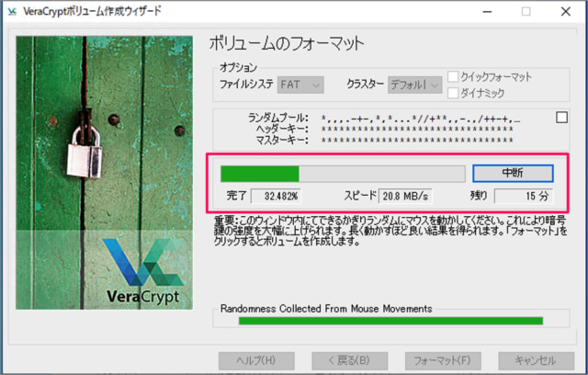Viewport: 588px width, 375px height.
Task: Click the スピード 20.8 MB/s field
Action: pyautogui.click(x=405, y=196)
